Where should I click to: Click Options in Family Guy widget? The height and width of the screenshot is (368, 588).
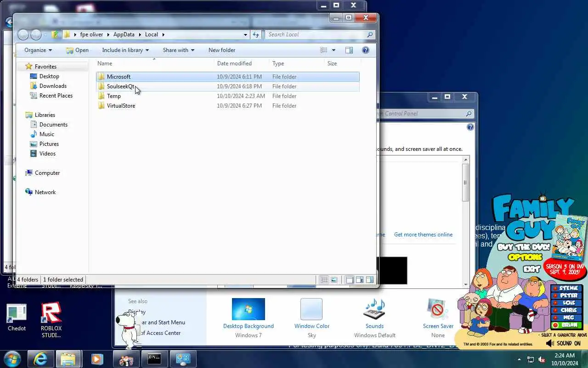coord(526,257)
